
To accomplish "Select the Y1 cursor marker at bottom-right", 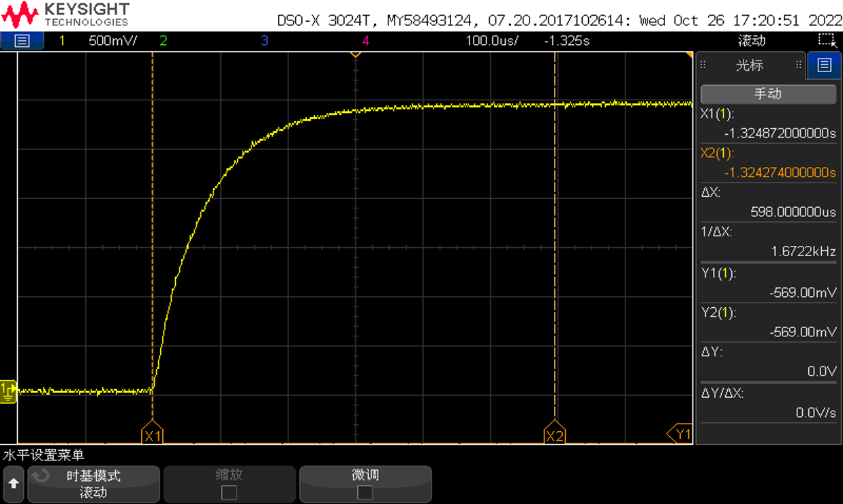I will [x=679, y=433].
